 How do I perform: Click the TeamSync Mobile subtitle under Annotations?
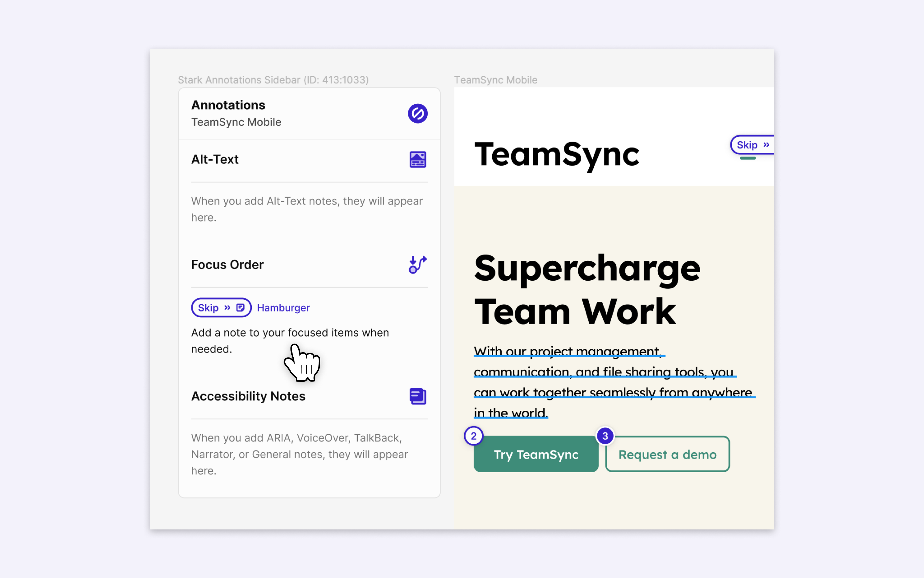coord(236,122)
